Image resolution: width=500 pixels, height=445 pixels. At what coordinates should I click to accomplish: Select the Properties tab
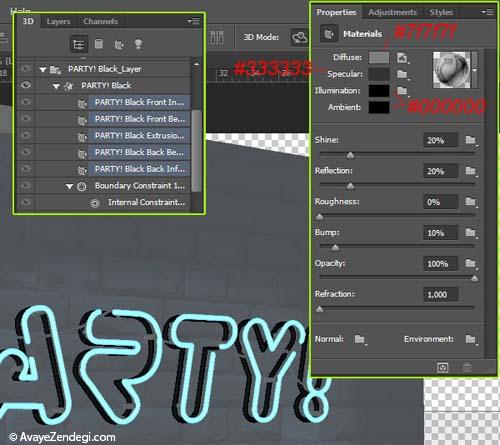click(x=336, y=12)
